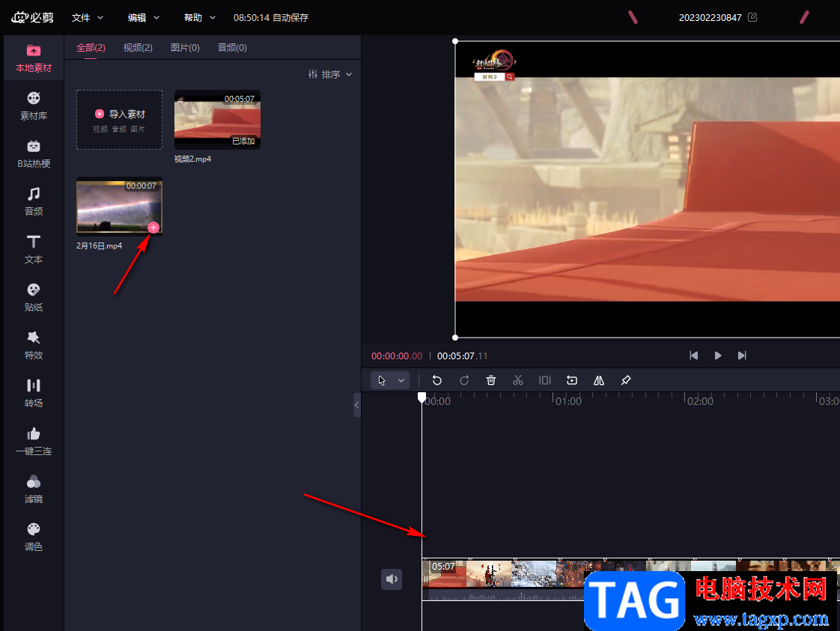840x631 pixels.
Task: Switch to 视频(2) tab
Action: 138,48
